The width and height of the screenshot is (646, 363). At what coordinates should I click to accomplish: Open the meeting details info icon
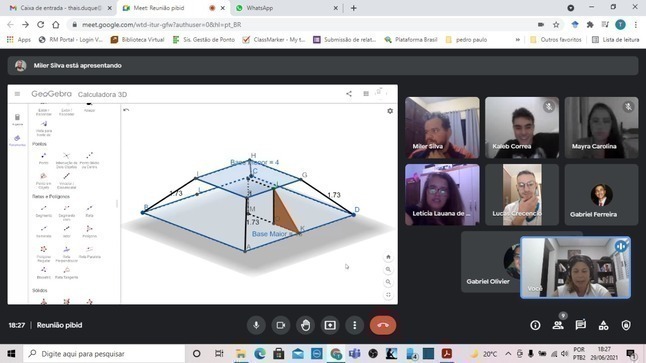pyautogui.click(x=535, y=325)
